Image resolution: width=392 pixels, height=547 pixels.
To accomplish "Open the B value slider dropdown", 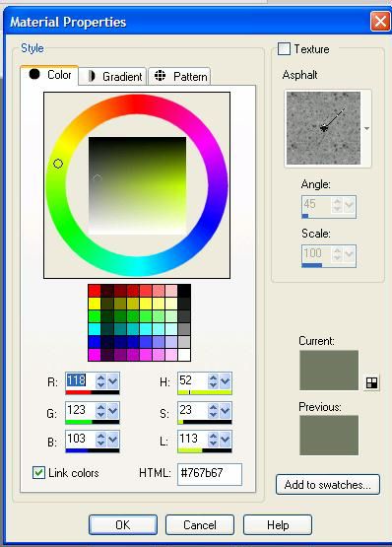I will (113, 440).
